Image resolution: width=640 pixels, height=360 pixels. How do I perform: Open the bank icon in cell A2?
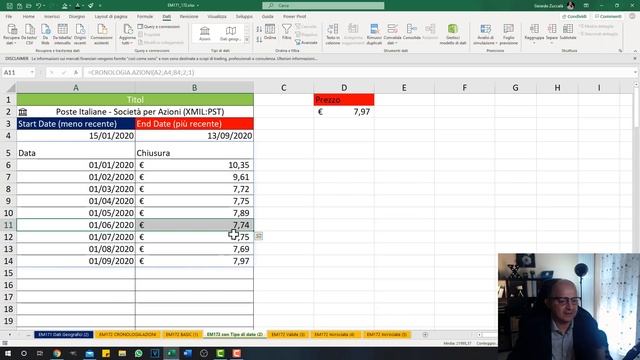pos(23,112)
